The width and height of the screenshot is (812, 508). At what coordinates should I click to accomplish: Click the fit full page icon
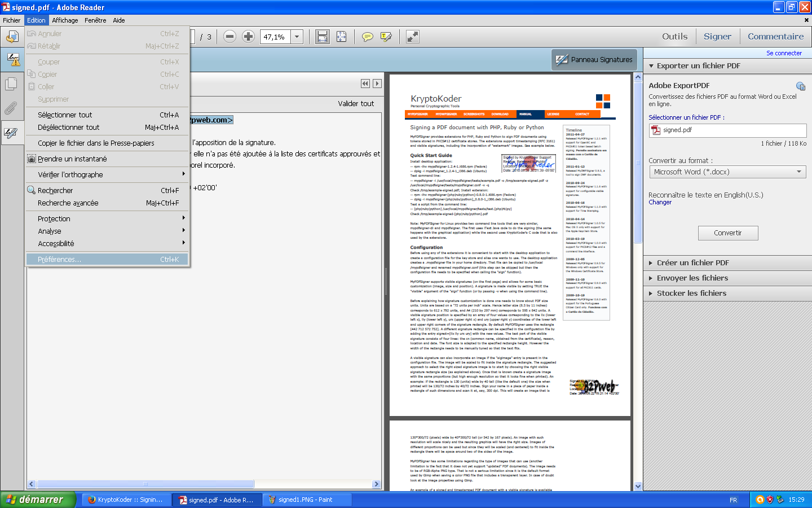click(341, 37)
